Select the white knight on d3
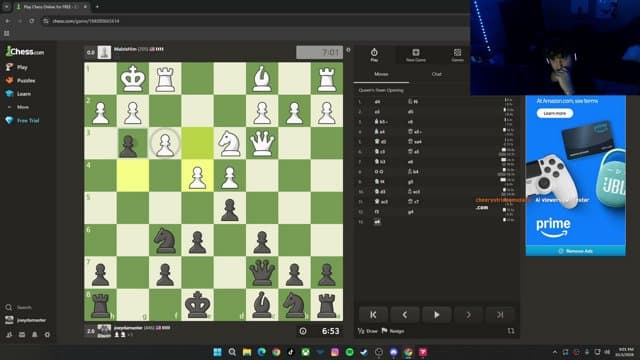 pyautogui.click(x=230, y=143)
